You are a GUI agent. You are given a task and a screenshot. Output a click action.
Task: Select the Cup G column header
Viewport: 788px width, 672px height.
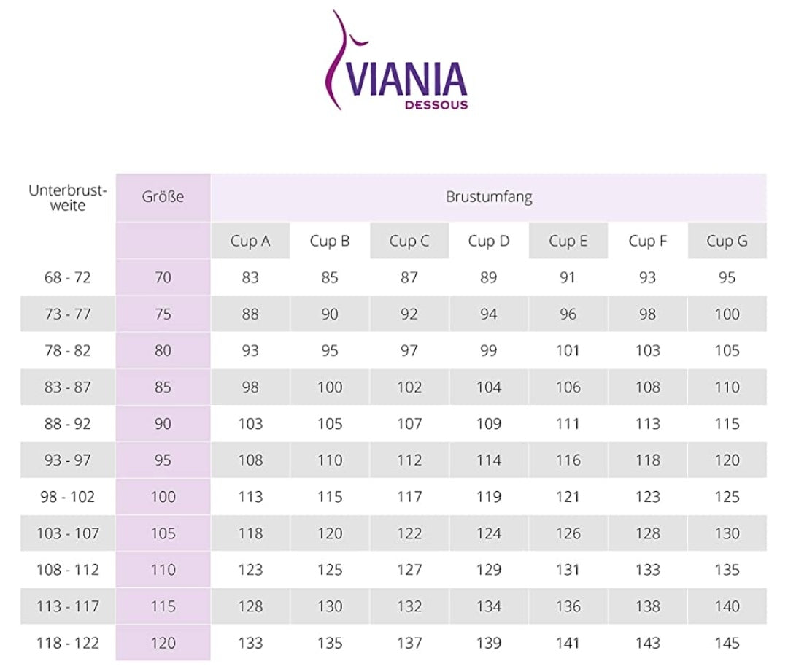[x=727, y=241]
